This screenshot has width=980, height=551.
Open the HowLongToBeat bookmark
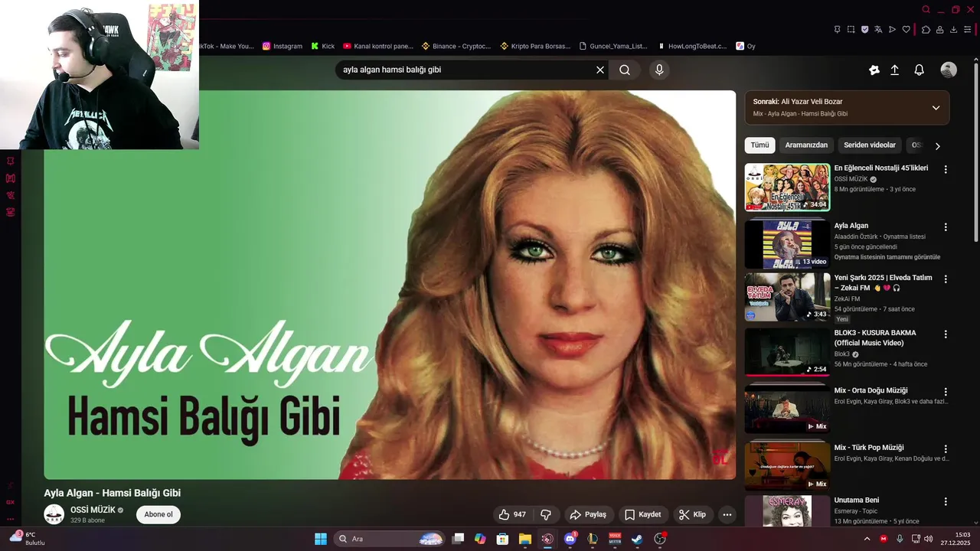point(692,46)
